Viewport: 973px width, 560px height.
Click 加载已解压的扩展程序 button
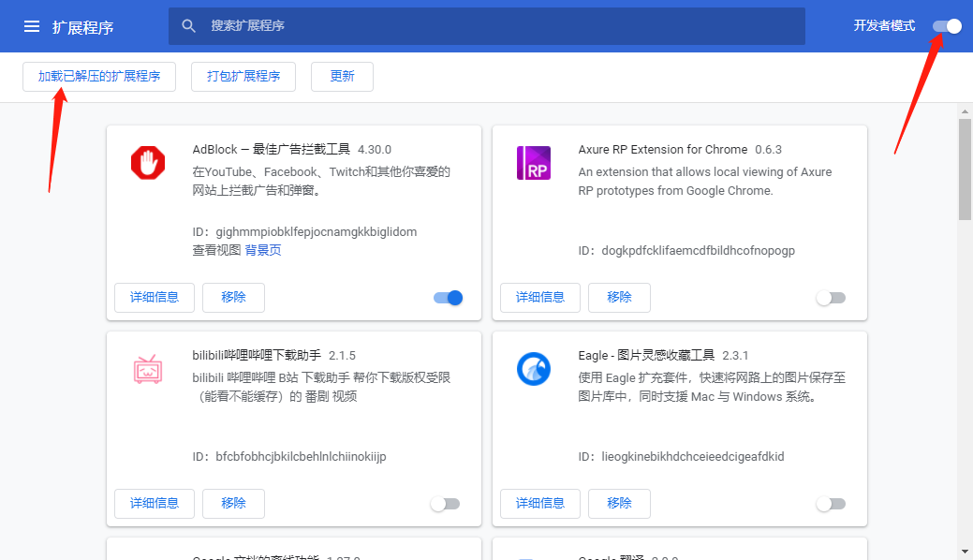click(99, 77)
